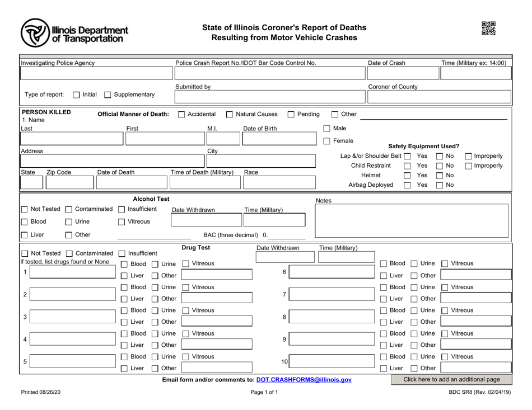
Task: Check Helmet No checkbox
Action: click(439, 175)
